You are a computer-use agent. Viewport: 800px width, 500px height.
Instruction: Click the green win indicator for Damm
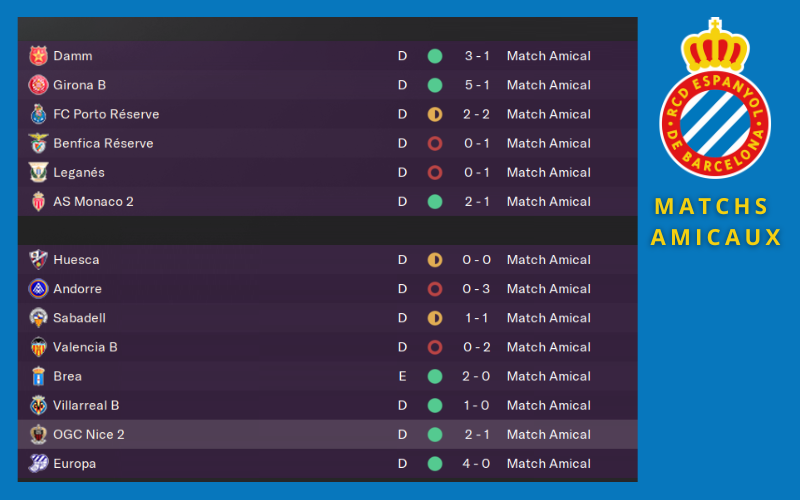tap(435, 56)
